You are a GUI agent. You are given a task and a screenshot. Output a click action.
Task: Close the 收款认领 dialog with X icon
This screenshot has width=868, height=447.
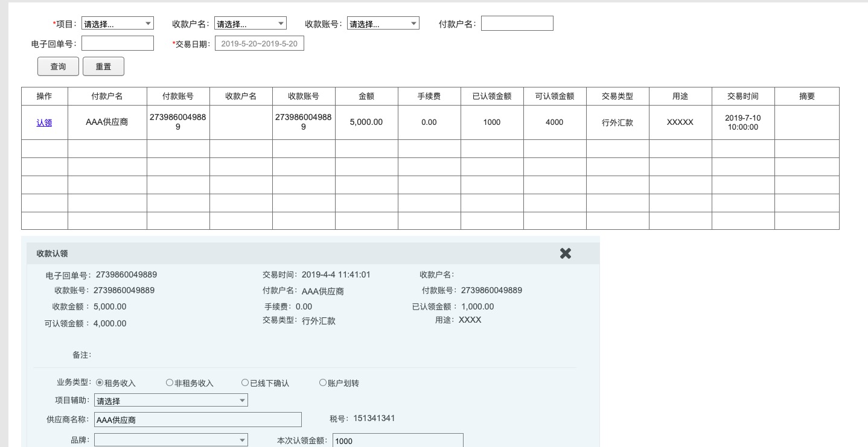click(566, 253)
